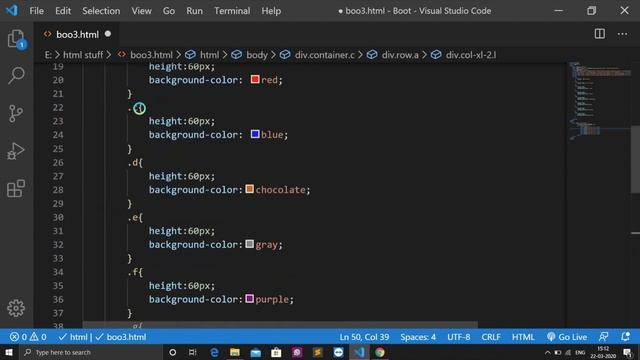Click the horizontal scrollbar under the code
The image size is (640, 360).
click(280, 324)
